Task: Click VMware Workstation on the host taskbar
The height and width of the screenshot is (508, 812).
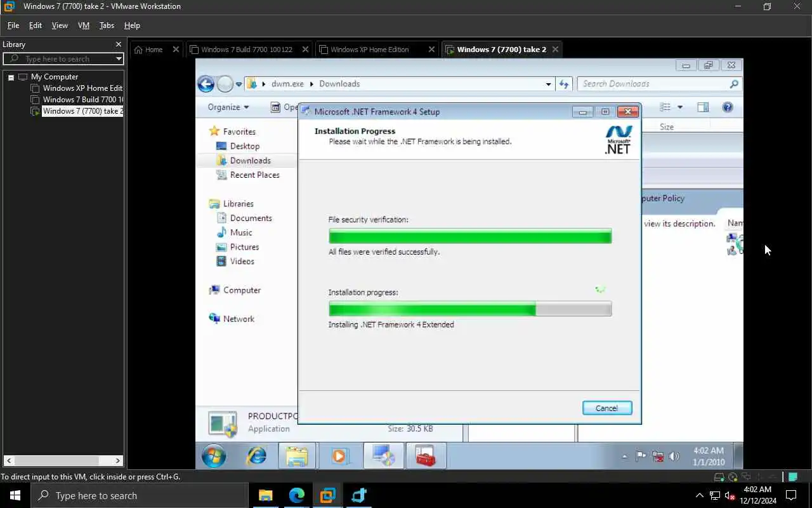Action: pyautogui.click(x=327, y=495)
